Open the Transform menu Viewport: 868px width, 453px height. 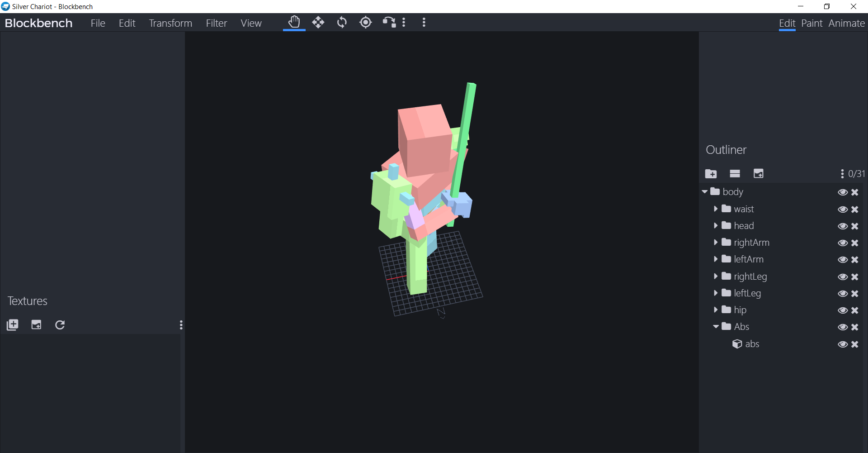click(x=170, y=23)
